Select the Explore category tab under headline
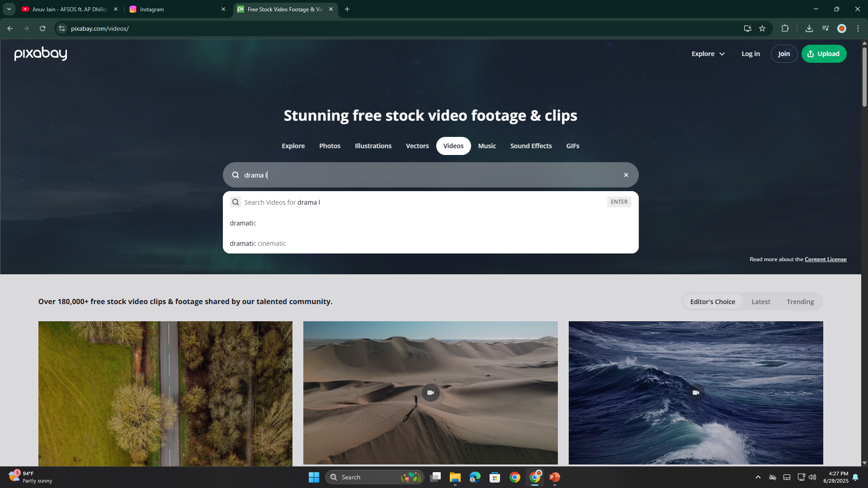Viewport: 868px width, 488px height. point(293,146)
